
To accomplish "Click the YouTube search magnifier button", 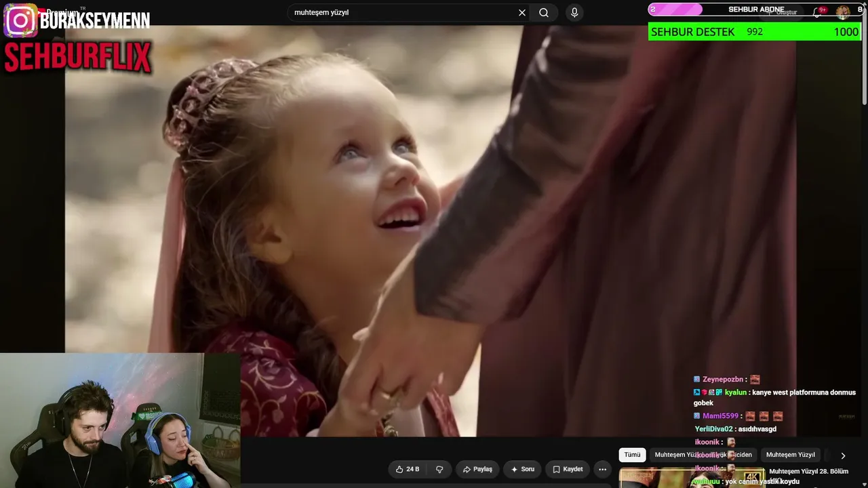I will pos(544,12).
